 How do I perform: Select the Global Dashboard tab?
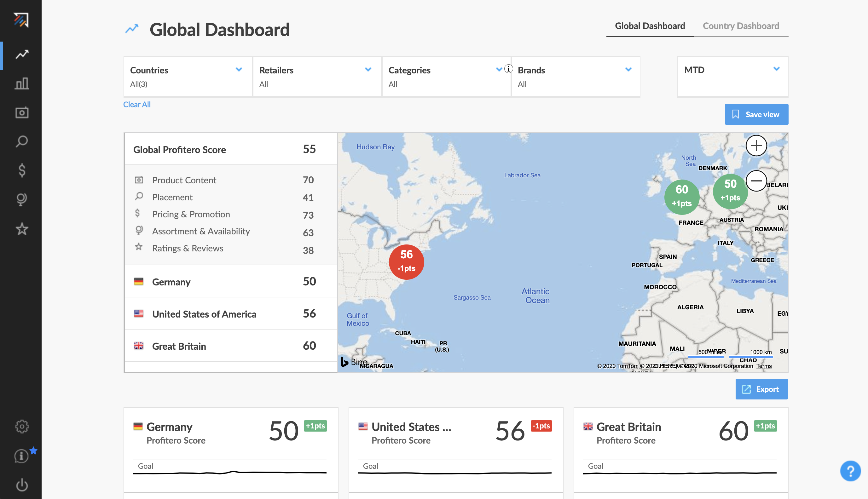click(x=650, y=26)
